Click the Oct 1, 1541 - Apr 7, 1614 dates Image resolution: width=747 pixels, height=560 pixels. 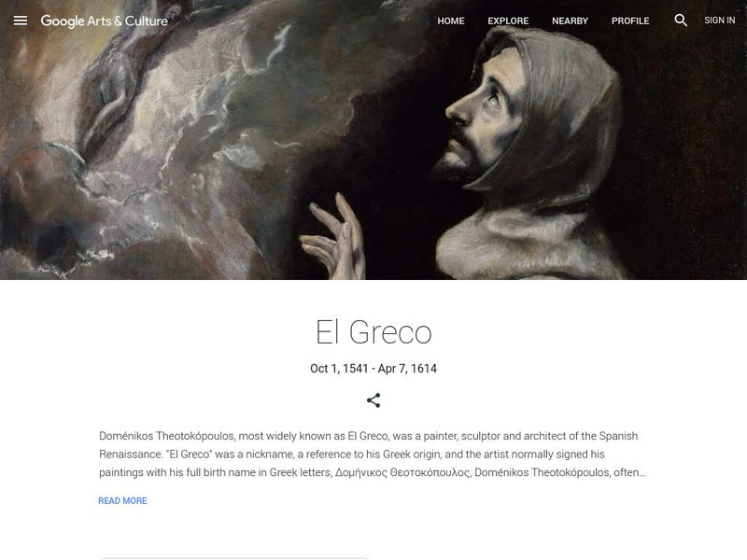(373, 369)
